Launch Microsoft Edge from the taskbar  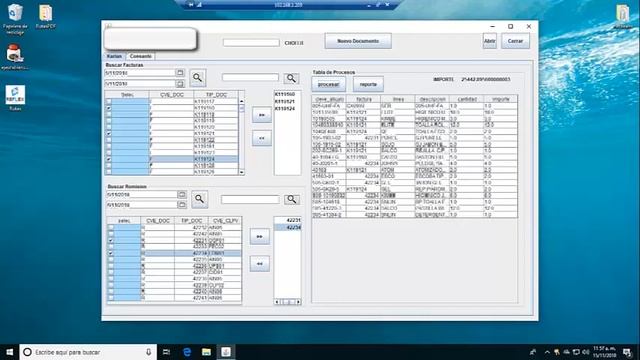(187, 352)
